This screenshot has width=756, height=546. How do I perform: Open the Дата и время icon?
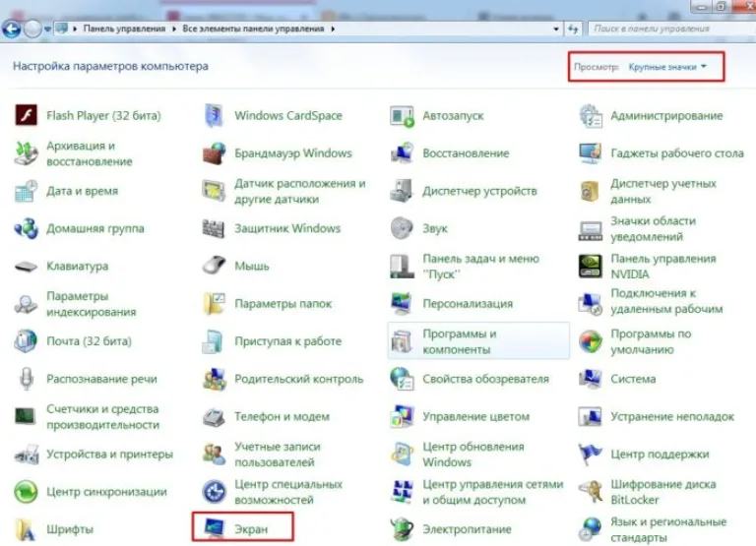click(x=26, y=191)
